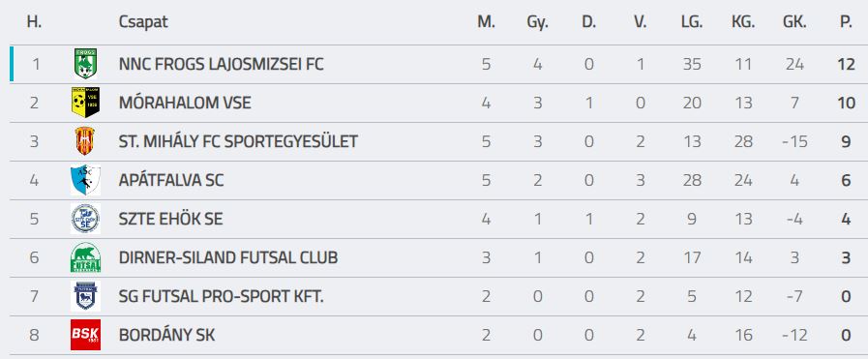
Task: Click the SZTE EHÖK SE round logo
Action: click(85, 219)
